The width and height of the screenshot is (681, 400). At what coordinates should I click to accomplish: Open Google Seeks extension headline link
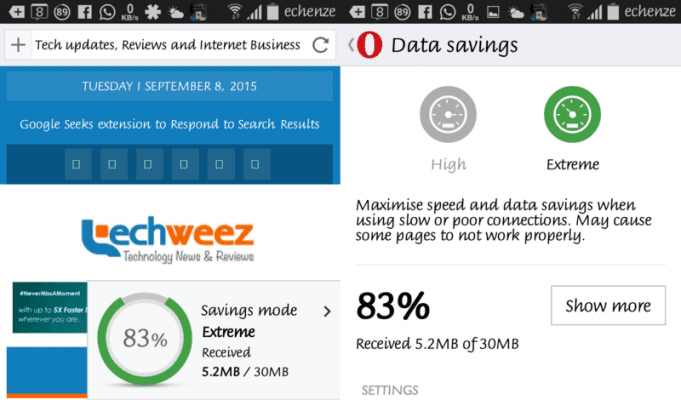[169, 124]
